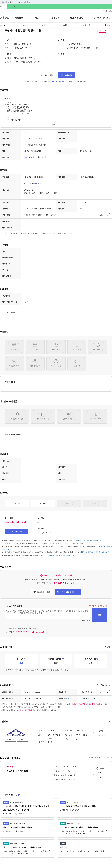Click the 서류 selection method icon
This screenshot has width=112, height=868.
(x=14, y=503)
